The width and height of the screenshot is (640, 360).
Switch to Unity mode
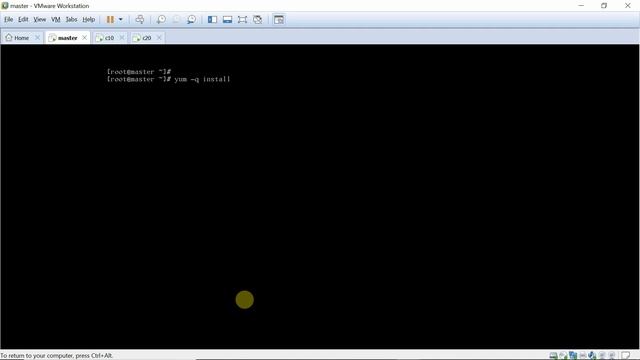(x=258, y=20)
